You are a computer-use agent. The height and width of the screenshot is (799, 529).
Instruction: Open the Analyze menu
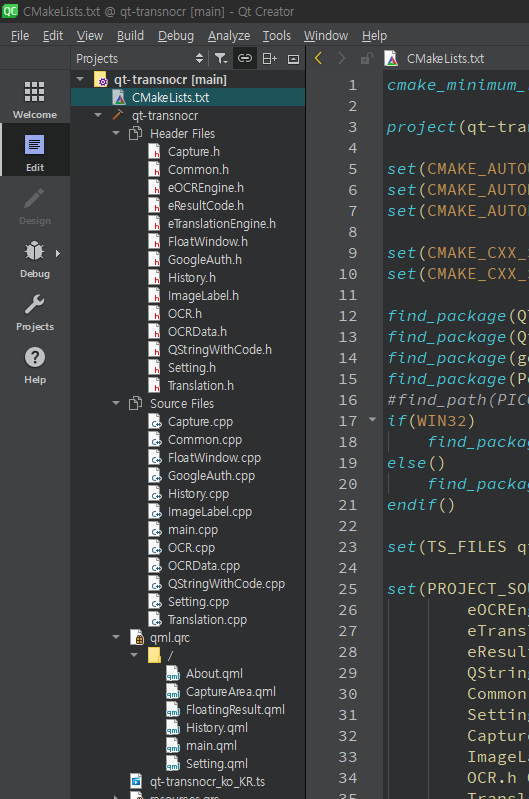pyautogui.click(x=229, y=36)
